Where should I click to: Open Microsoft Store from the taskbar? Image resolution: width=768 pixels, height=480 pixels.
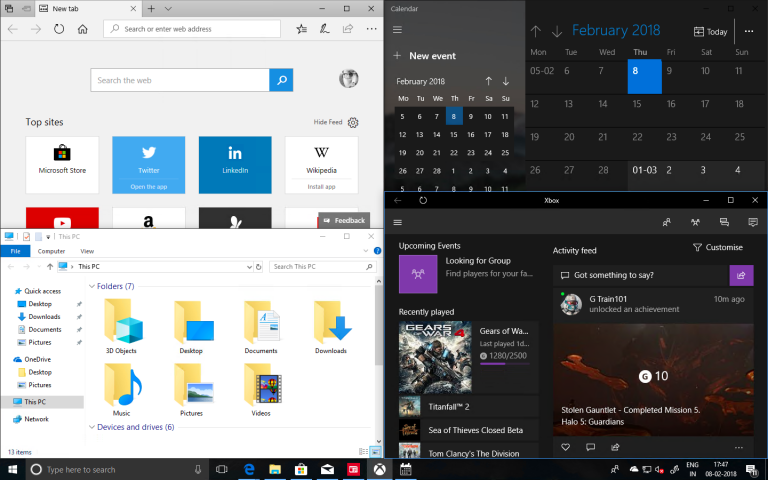[301, 469]
